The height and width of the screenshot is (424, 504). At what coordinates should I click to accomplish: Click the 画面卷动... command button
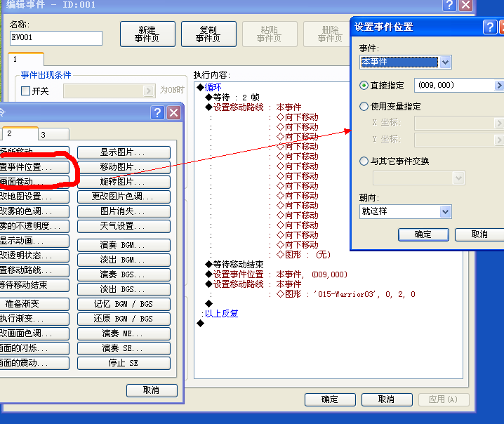34,182
